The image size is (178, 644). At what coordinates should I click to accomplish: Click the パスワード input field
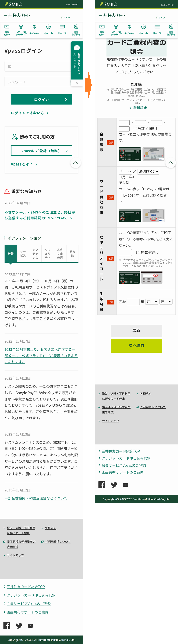(x=37, y=82)
